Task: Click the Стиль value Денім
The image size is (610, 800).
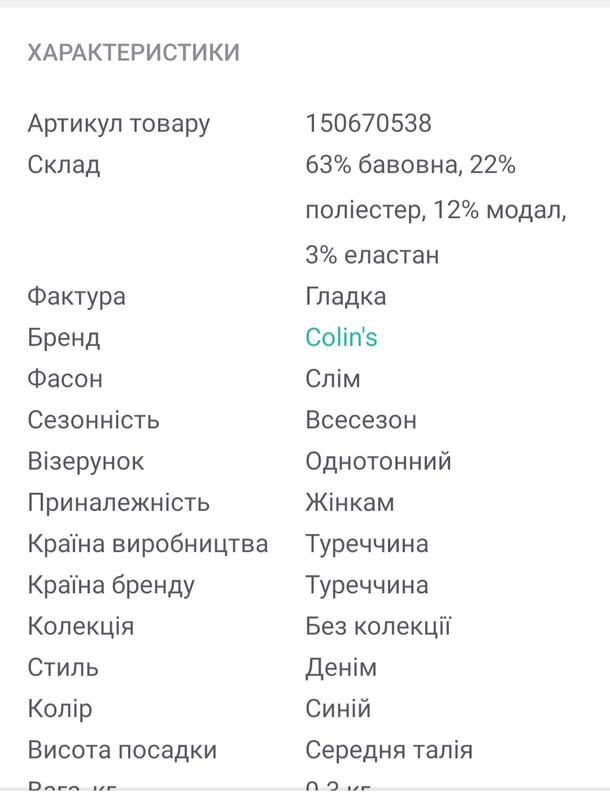Action: click(x=341, y=668)
